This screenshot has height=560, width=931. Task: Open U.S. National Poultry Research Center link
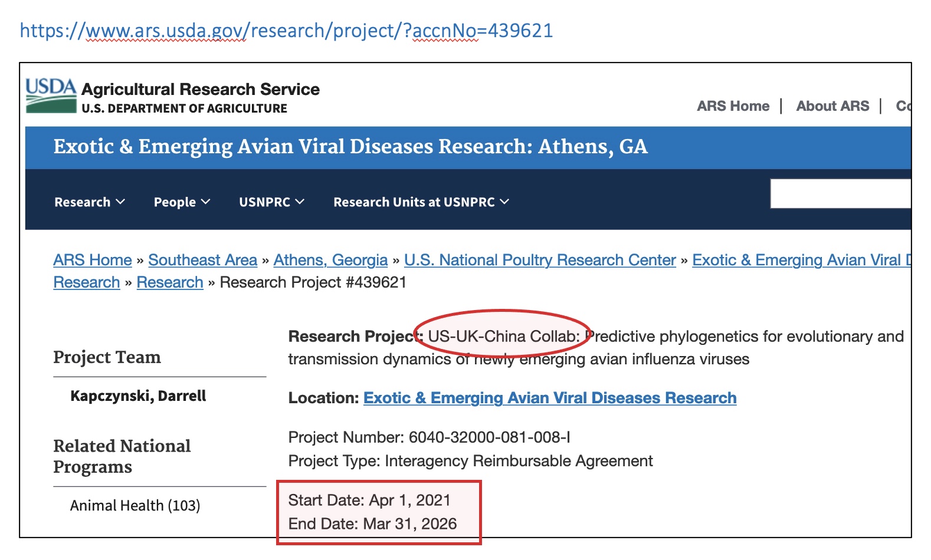point(540,260)
